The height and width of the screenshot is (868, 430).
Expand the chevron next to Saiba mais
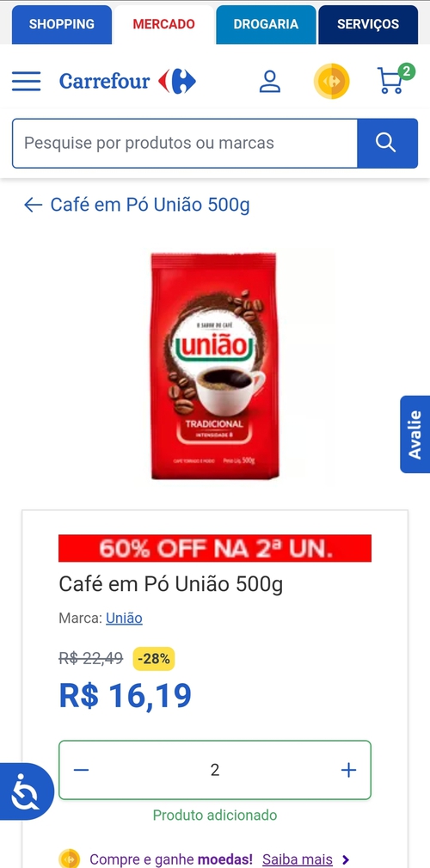[x=346, y=859]
